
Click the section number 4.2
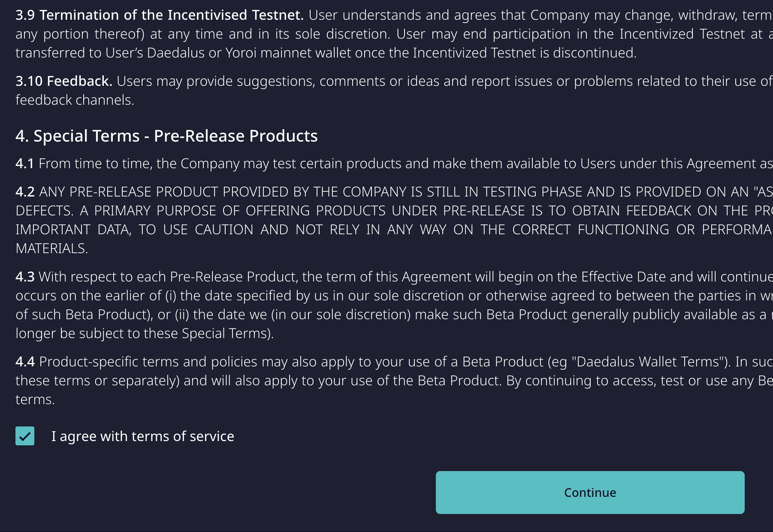[x=25, y=192]
